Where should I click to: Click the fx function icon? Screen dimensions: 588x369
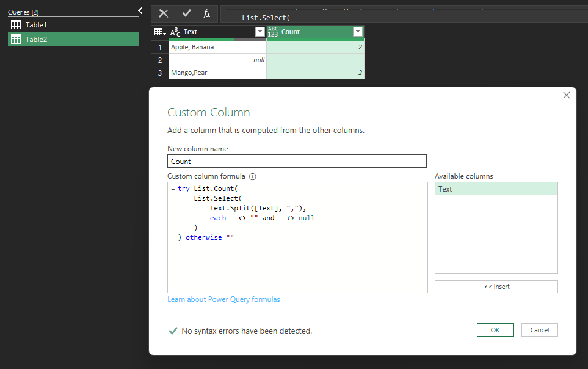[x=206, y=14]
